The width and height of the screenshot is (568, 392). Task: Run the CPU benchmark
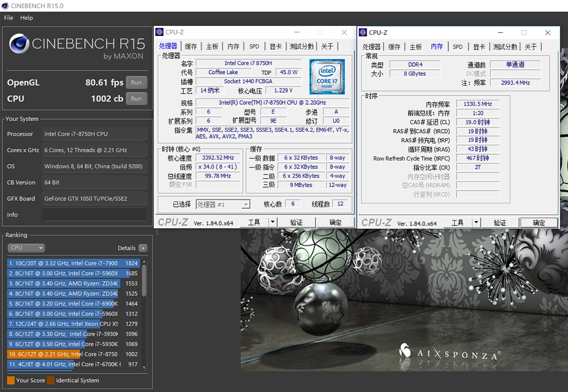[x=136, y=98]
